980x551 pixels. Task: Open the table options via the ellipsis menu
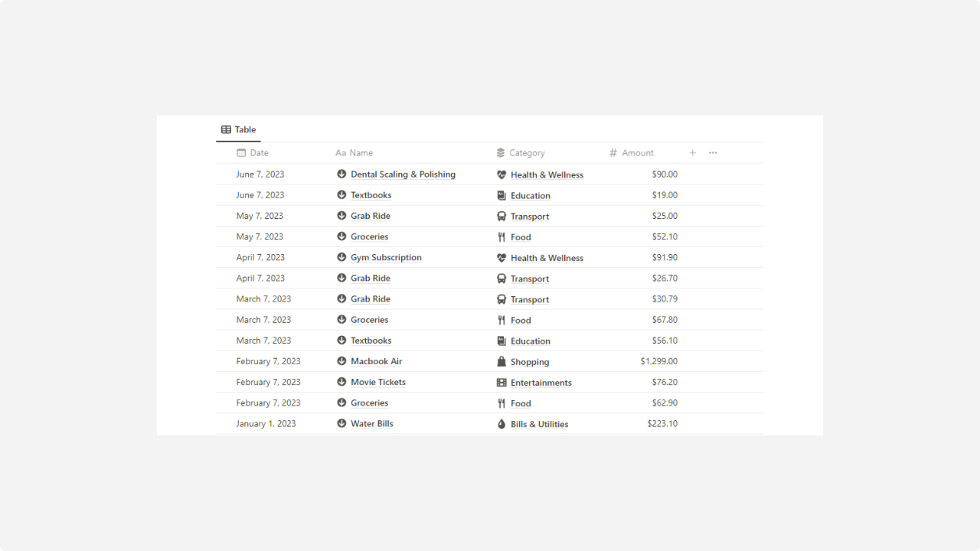point(712,153)
